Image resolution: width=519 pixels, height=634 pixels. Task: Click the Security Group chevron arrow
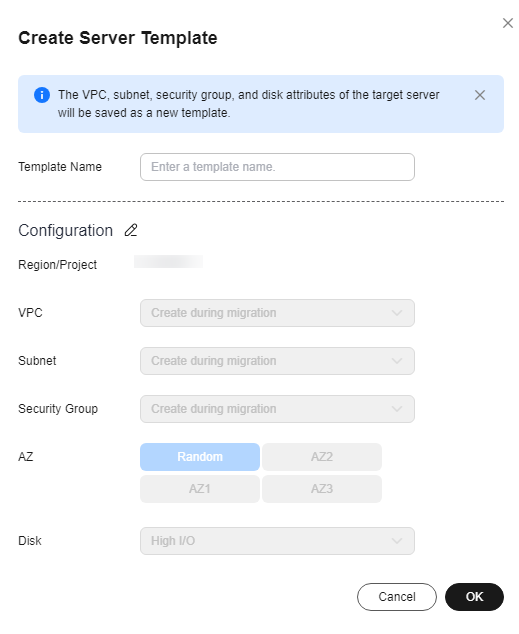pos(397,409)
